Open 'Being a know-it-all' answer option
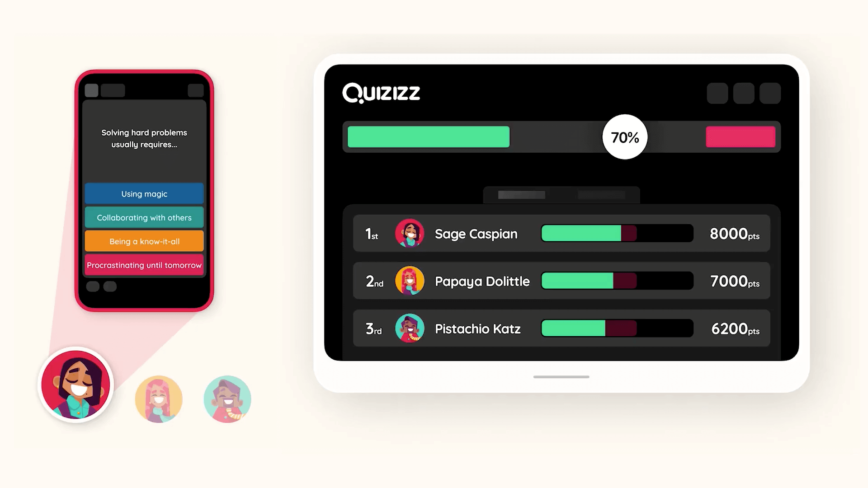 click(x=145, y=241)
